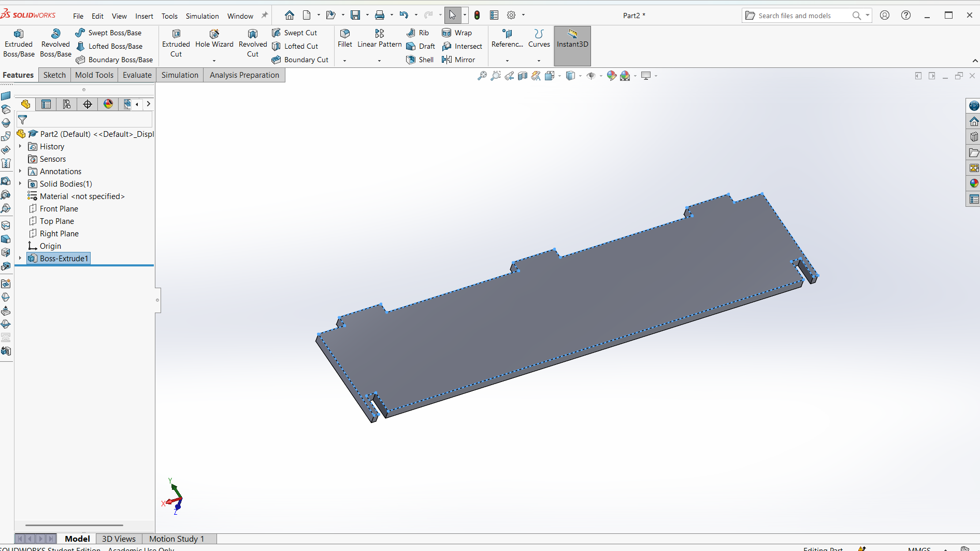Open the File menu

78,16
